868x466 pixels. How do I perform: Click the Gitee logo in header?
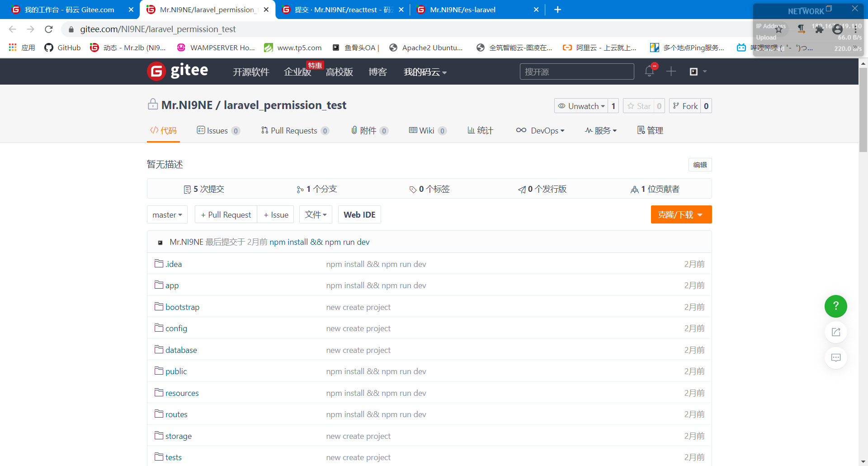[178, 71]
